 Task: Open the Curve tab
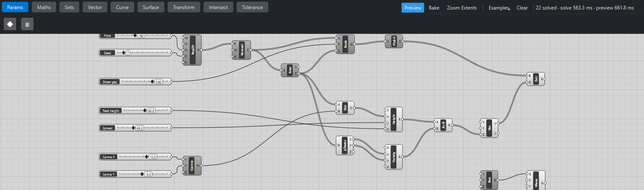[x=122, y=7]
